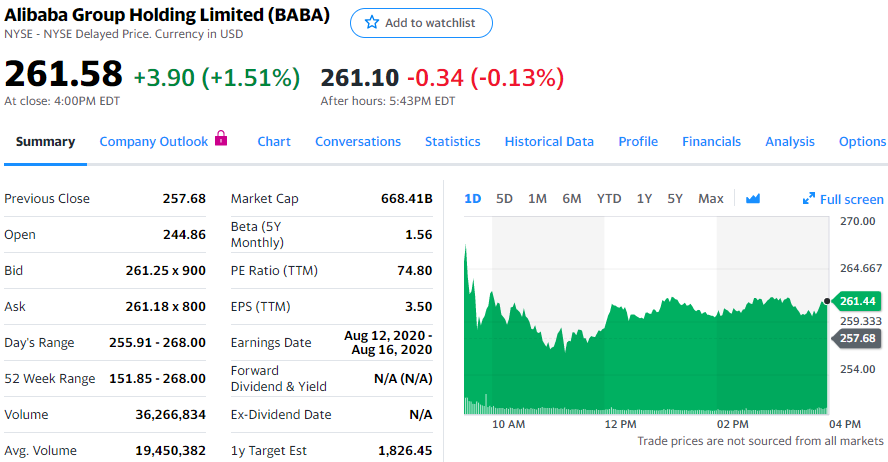Select the 5D chart range
Screen dimensions: 888x462
pyautogui.click(x=505, y=199)
